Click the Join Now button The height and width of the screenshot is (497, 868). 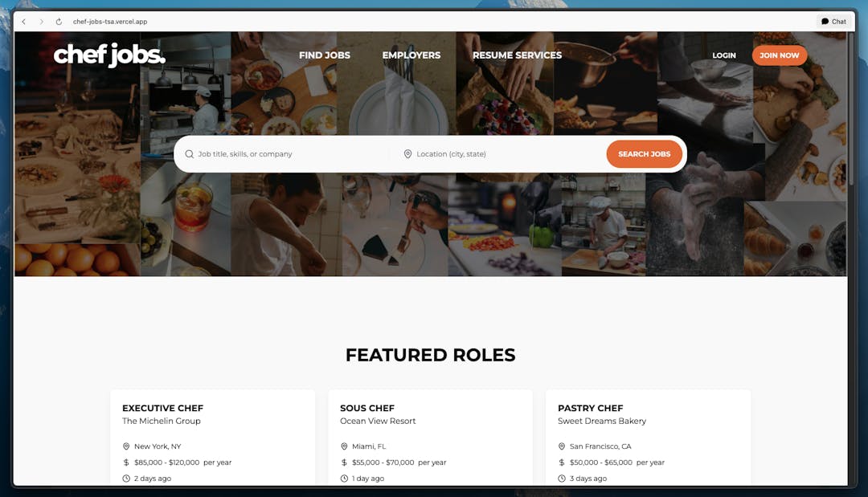780,55
